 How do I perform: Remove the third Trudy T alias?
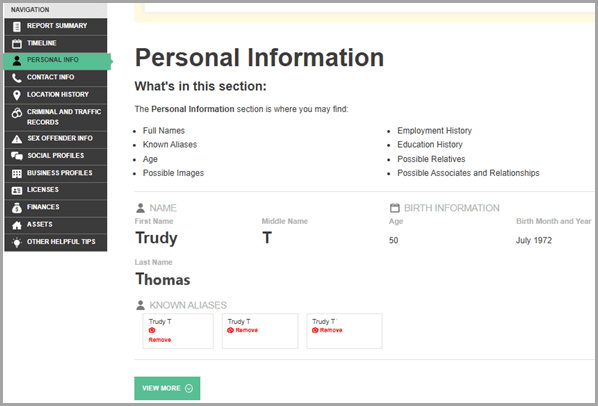coord(331,330)
